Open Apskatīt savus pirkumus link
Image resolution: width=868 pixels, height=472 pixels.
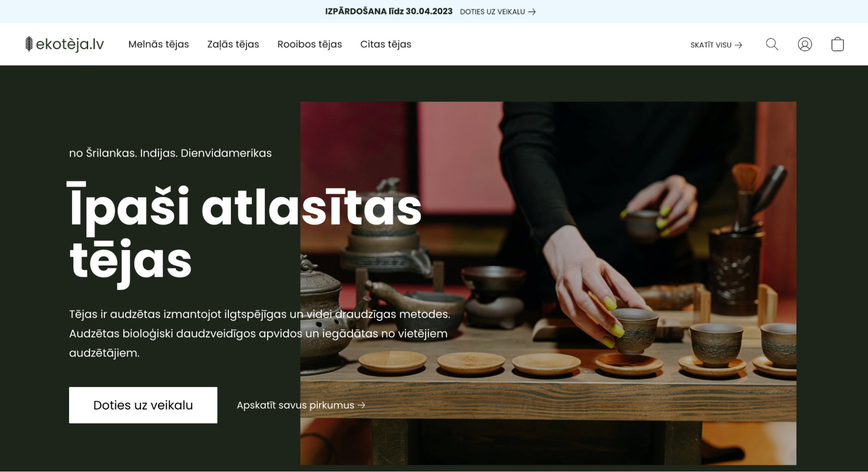(x=295, y=405)
